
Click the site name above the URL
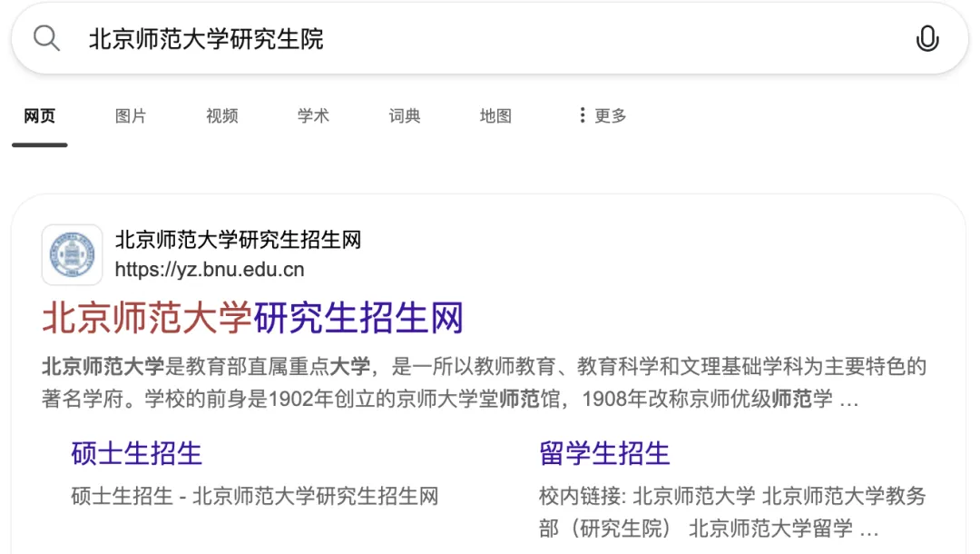coord(238,240)
